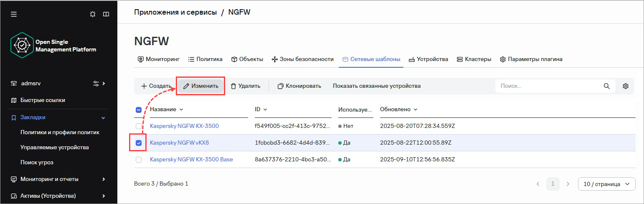Click ID f549f005-cc2f-413c-9752 cell
Viewport: 644px width, 204px height.
click(292, 126)
